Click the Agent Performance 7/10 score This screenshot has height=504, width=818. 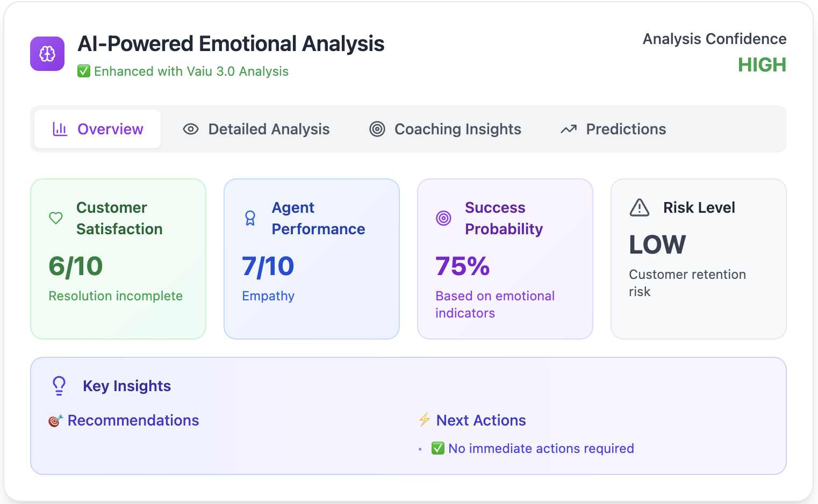[268, 266]
